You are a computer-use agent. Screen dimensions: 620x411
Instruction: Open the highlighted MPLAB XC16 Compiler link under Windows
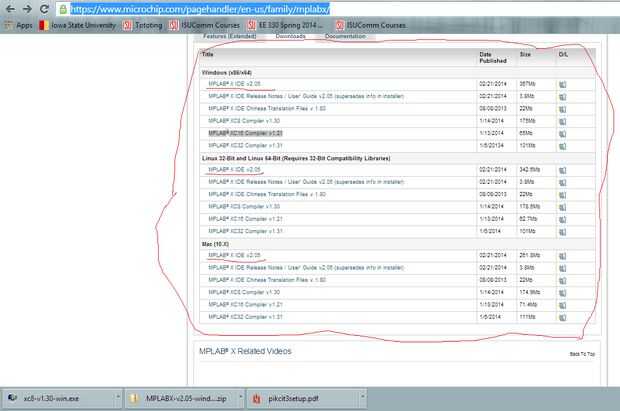[x=246, y=133]
